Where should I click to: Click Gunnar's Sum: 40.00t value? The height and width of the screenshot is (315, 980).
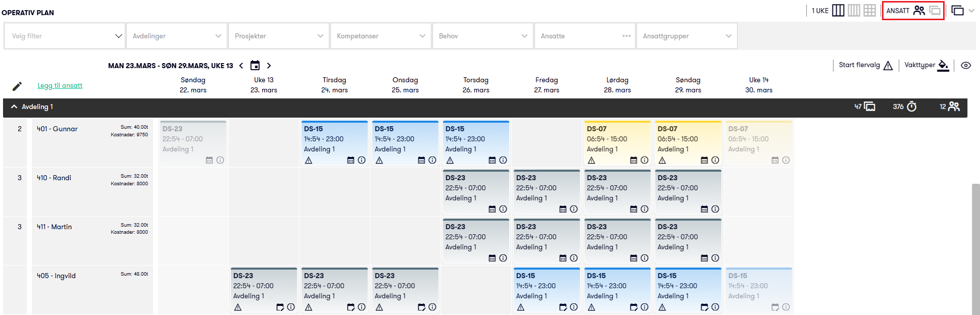click(134, 127)
